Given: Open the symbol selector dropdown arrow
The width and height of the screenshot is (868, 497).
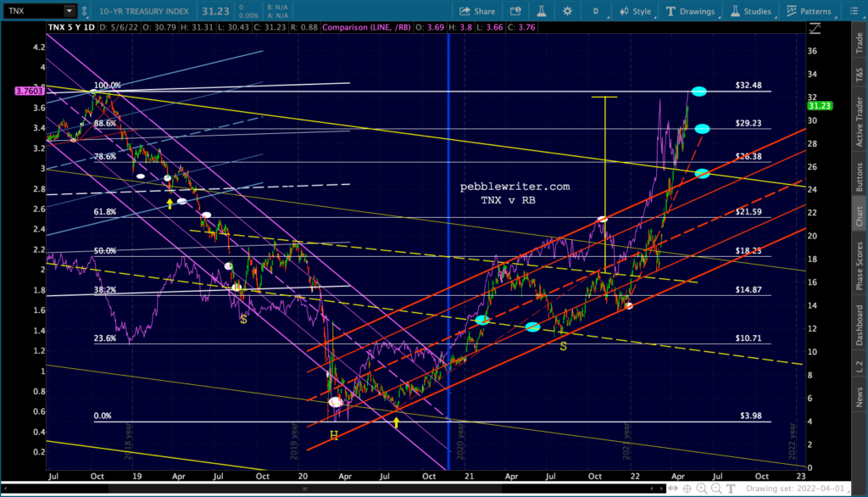Looking at the screenshot, I should tap(70, 10).
